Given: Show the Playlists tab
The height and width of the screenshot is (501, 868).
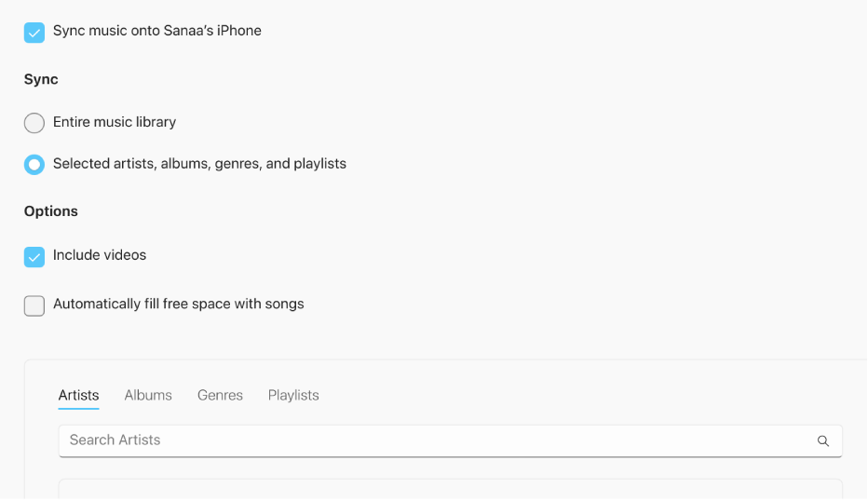Looking at the screenshot, I should [293, 396].
